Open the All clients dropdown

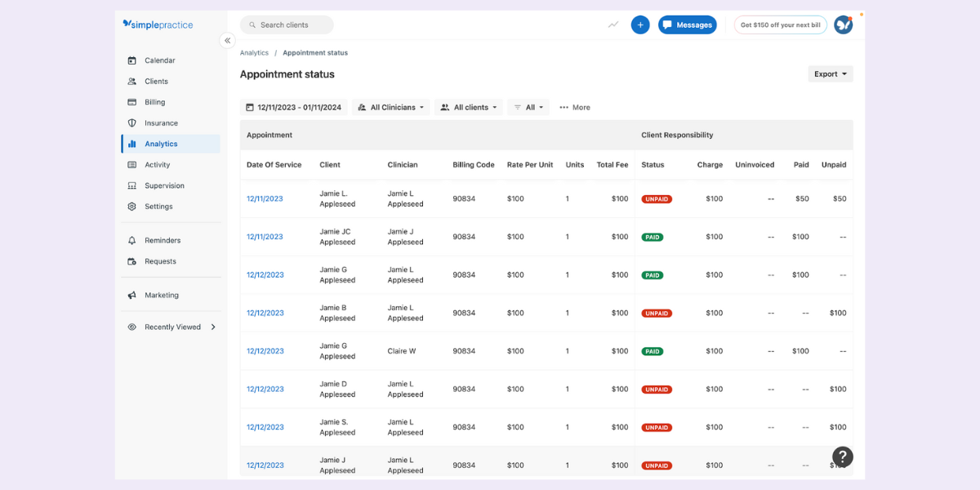(468, 107)
